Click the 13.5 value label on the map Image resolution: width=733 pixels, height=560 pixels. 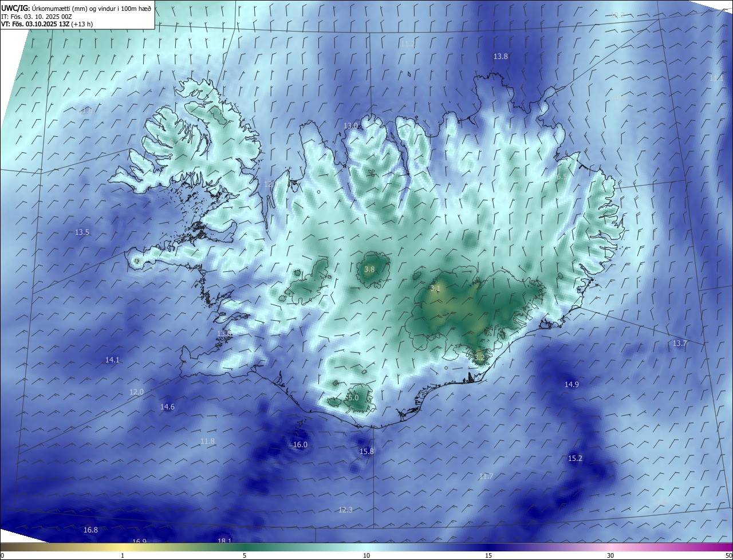tap(82, 232)
